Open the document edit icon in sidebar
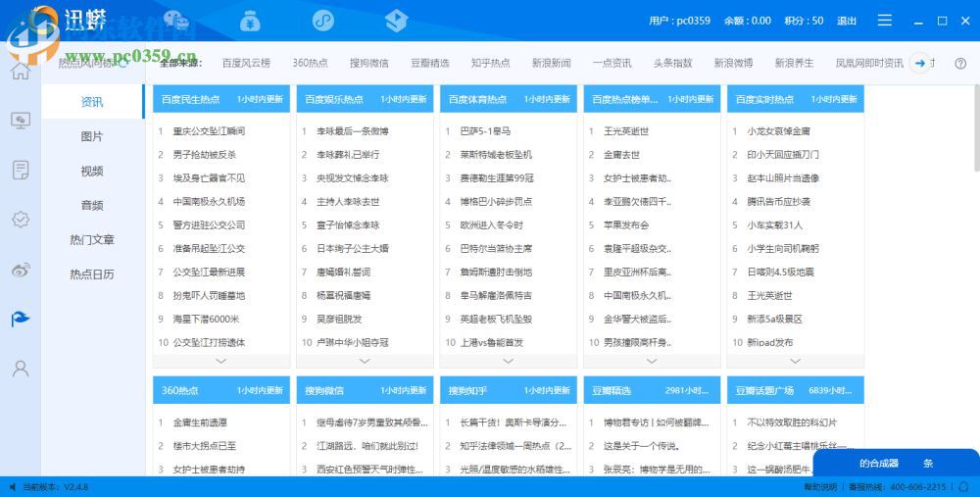Screen dimensions: 980x497 click(20, 170)
